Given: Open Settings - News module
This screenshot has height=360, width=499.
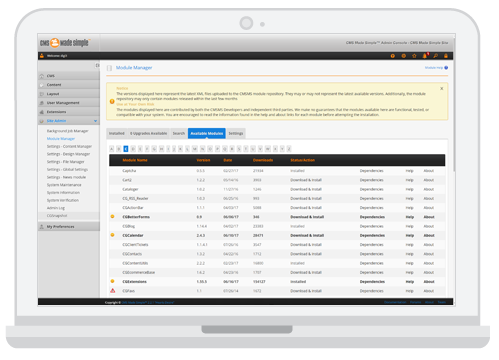Looking at the screenshot, I should point(66,177).
